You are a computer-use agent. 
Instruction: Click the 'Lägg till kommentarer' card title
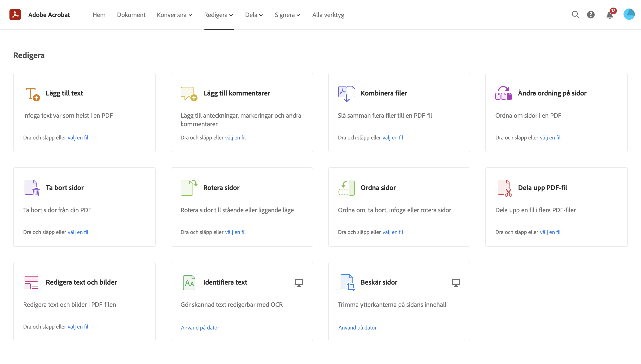237,93
